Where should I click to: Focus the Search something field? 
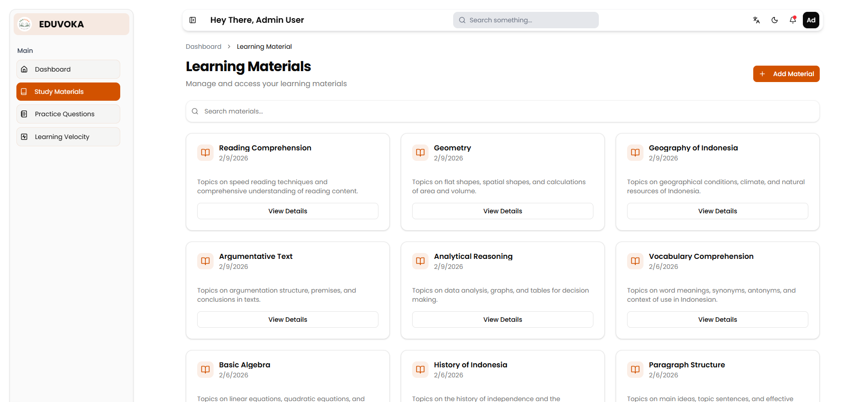(526, 20)
